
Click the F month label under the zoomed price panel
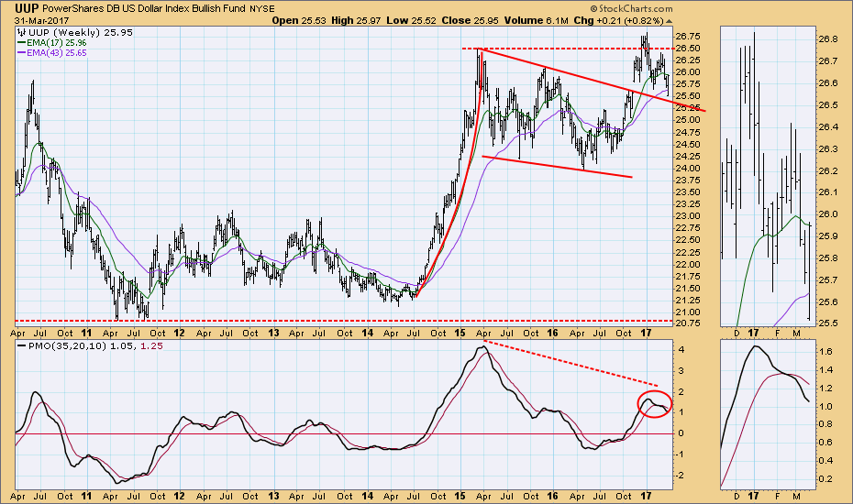tap(778, 333)
